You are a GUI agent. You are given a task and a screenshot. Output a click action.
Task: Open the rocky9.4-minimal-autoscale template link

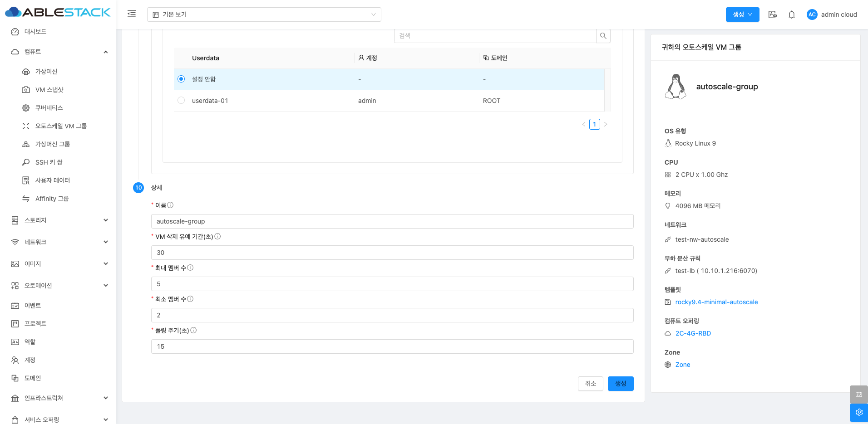click(x=716, y=302)
